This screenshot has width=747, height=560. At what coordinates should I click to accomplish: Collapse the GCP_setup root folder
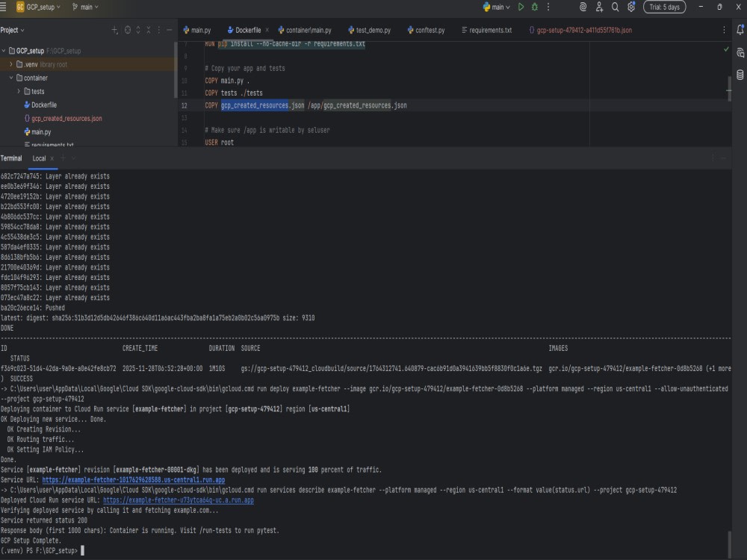[4, 51]
